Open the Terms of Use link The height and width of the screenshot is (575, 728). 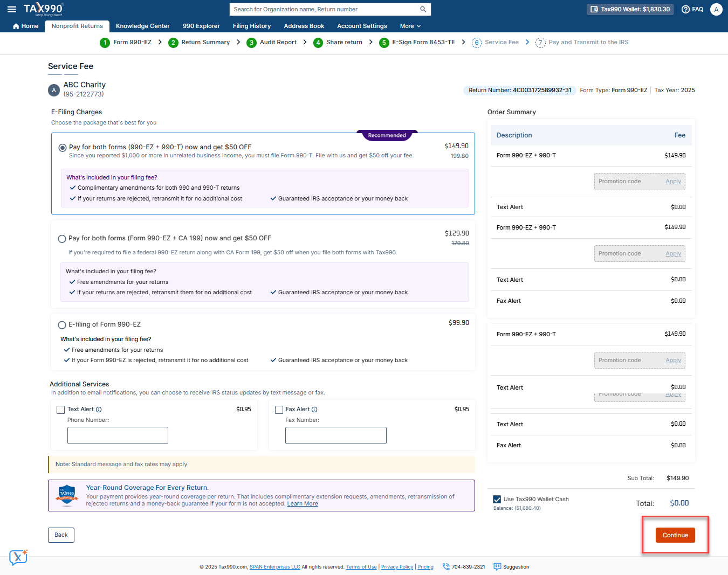pyautogui.click(x=361, y=567)
